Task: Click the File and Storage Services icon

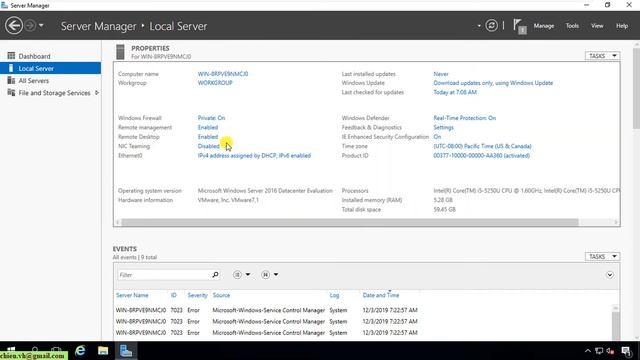Action: 11,92
